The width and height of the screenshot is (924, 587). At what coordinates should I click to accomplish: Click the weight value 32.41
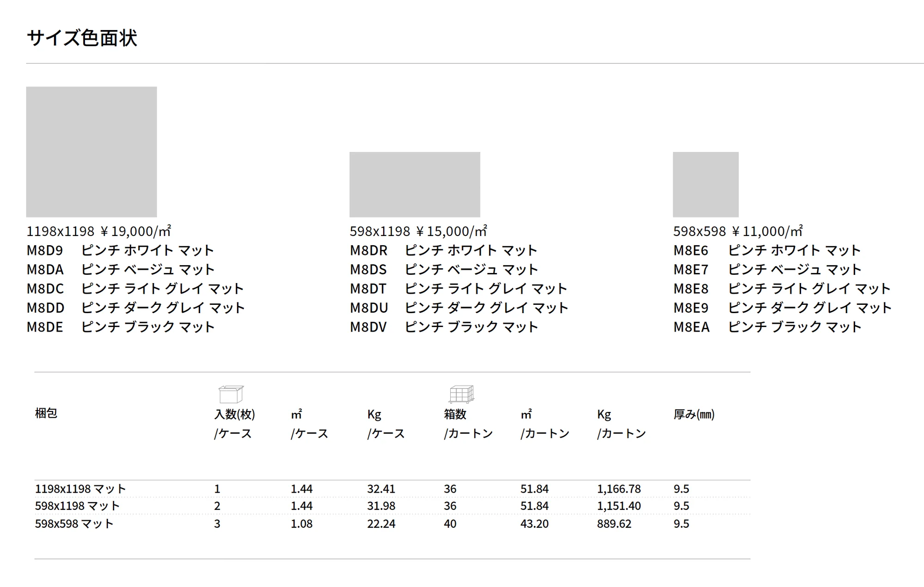coord(381,489)
